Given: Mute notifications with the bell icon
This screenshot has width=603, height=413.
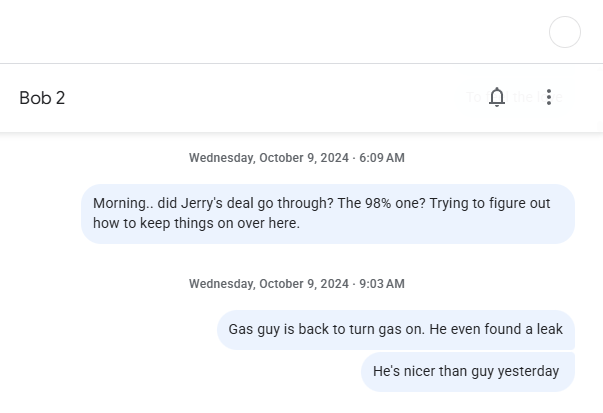Looking at the screenshot, I should 496,97.
